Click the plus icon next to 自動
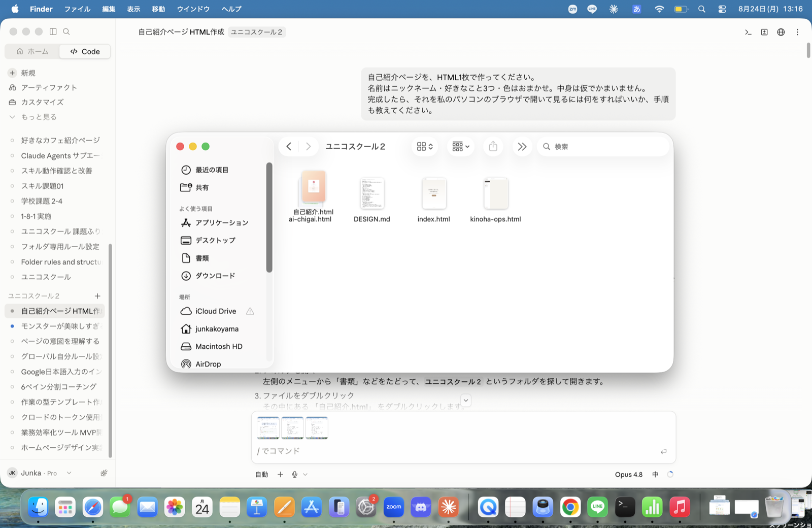This screenshot has width=812, height=528. click(x=280, y=474)
